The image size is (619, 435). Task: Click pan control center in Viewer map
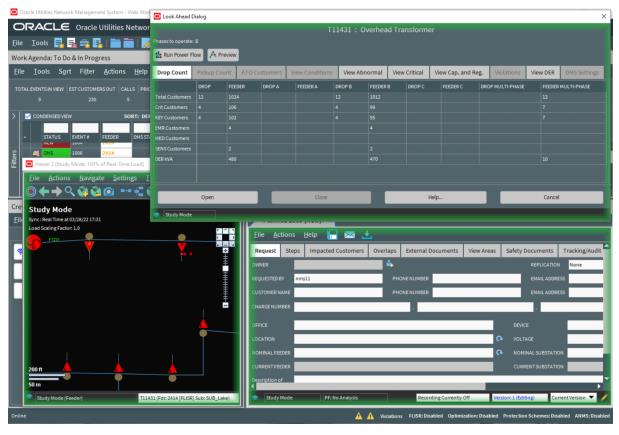225,237
